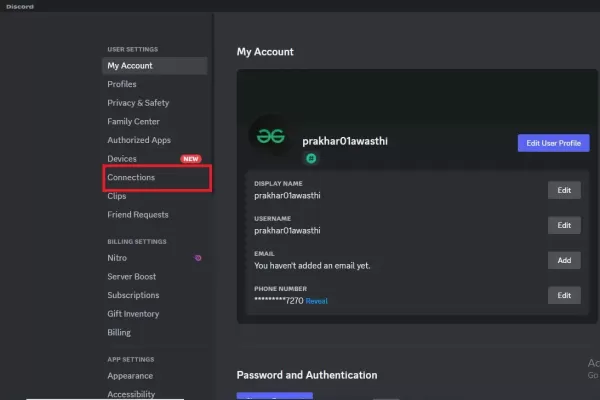
Task: Edit the display name
Action: pyautogui.click(x=564, y=190)
